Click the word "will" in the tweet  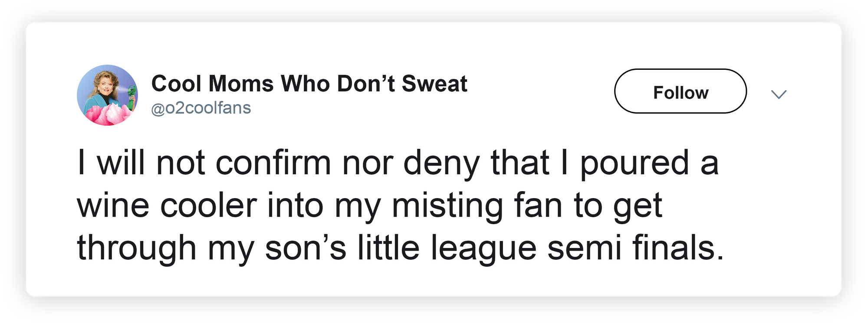(121, 163)
